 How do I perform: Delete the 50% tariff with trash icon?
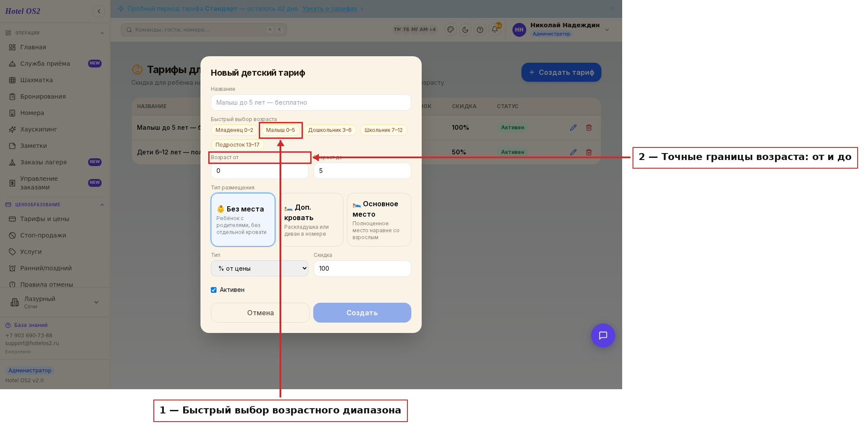coord(589,152)
